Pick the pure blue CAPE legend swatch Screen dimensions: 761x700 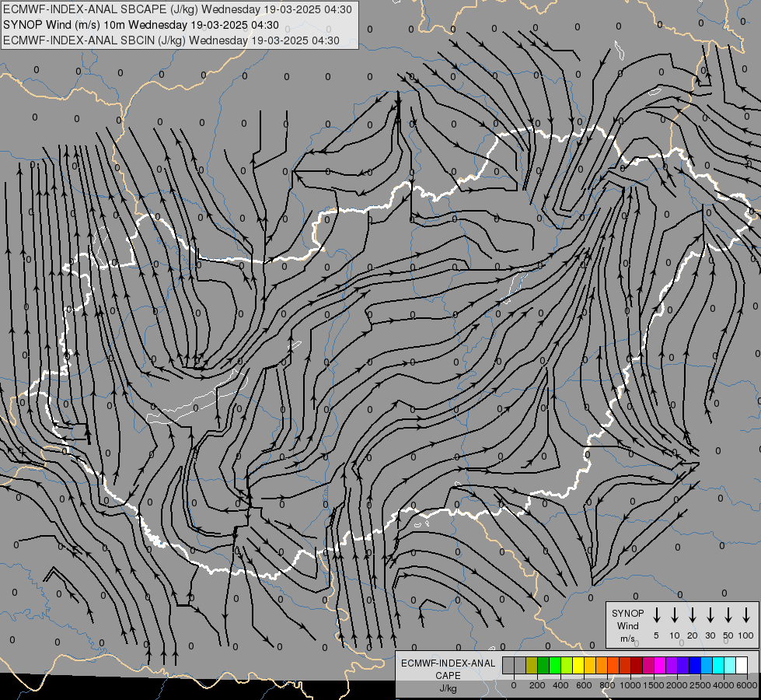(x=694, y=665)
